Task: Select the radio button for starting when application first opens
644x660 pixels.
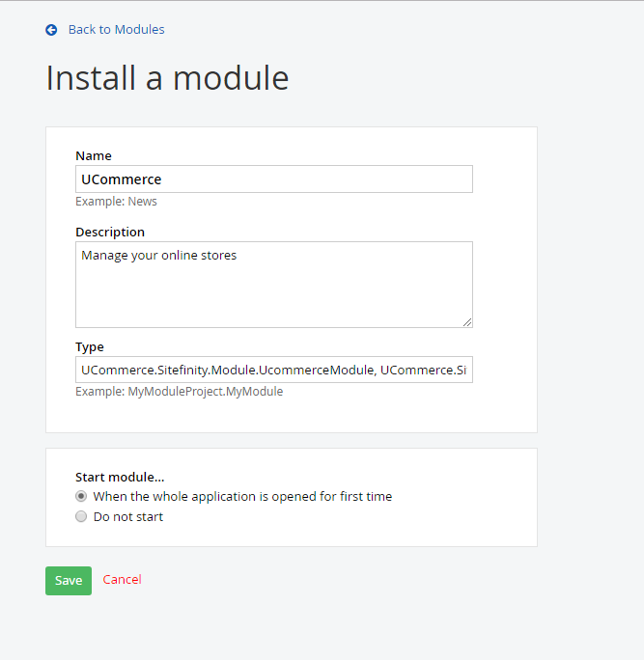Action: (x=81, y=497)
